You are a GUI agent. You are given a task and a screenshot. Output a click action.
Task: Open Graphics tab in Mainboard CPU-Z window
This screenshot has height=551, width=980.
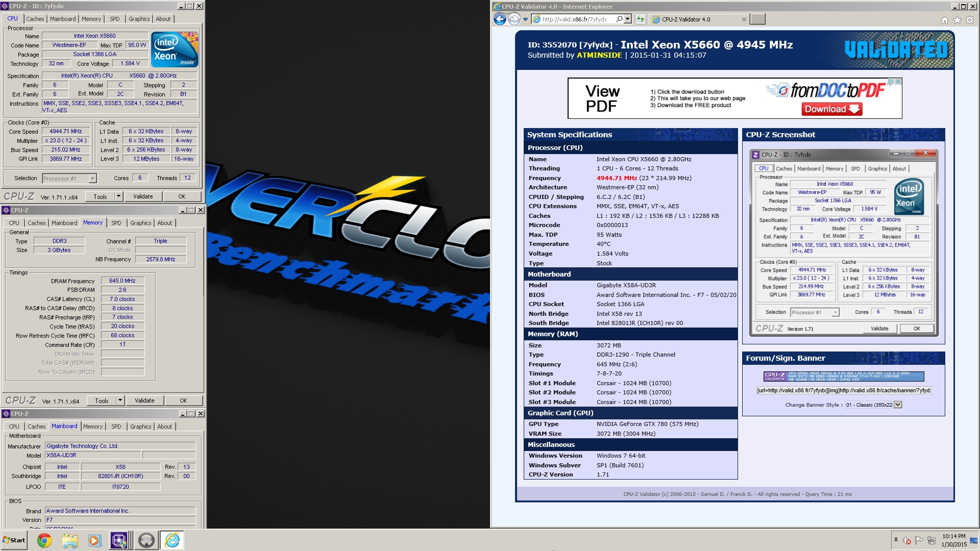point(140,427)
